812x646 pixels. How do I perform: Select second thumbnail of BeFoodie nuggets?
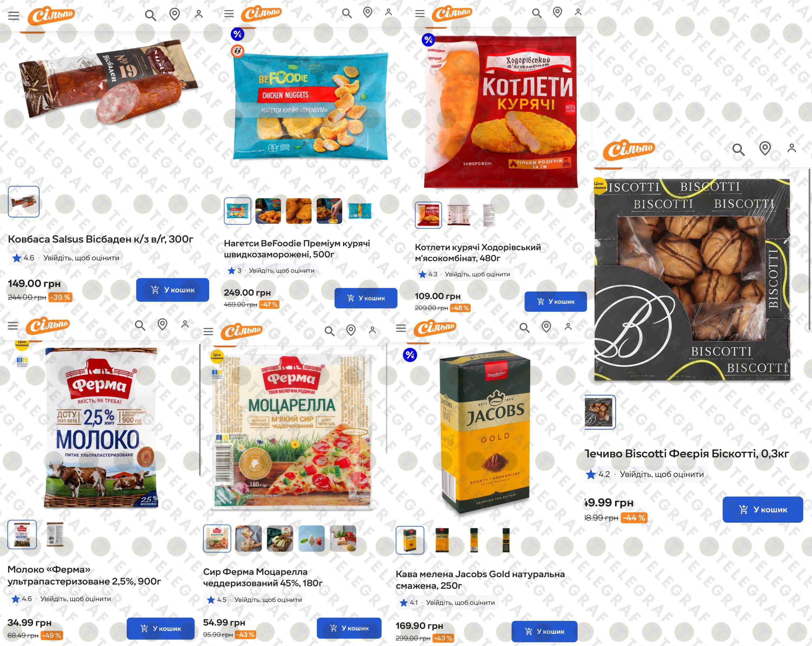tap(268, 211)
